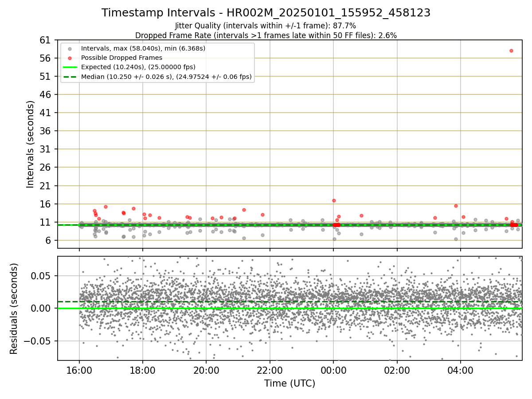This screenshot has height=399, width=532.
Task: Click the '56' y-axis tick label
Action: [x=46, y=59]
